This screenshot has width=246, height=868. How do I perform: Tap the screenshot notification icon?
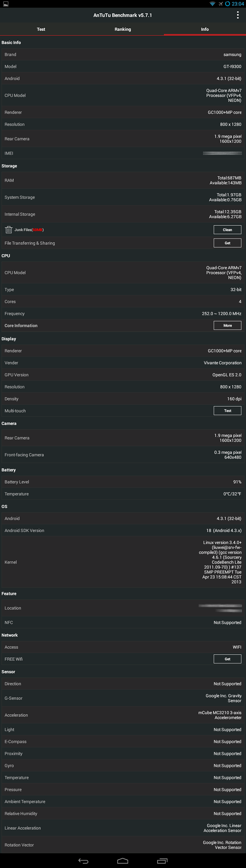pyautogui.click(x=6, y=4)
